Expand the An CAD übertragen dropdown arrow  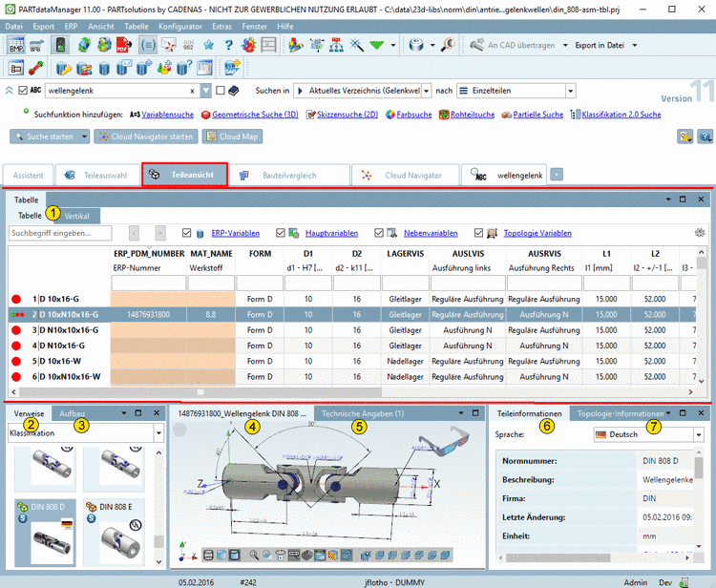click(x=565, y=45)
